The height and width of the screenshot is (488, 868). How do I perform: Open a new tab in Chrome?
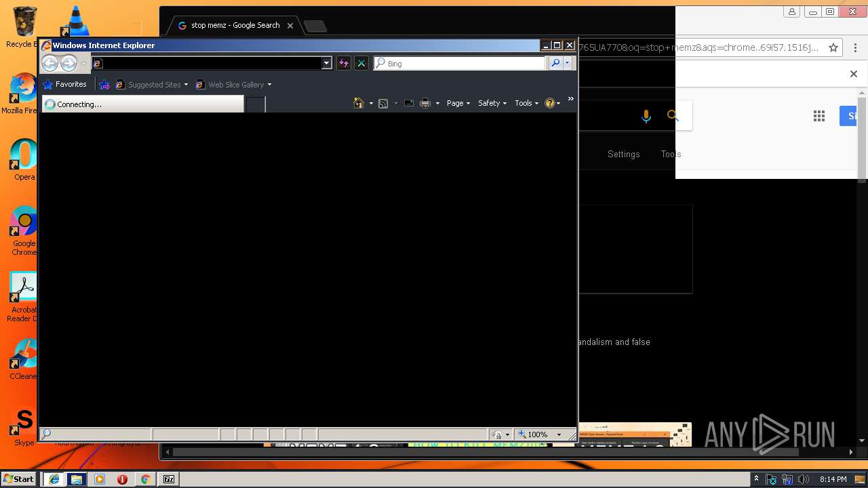315,26
